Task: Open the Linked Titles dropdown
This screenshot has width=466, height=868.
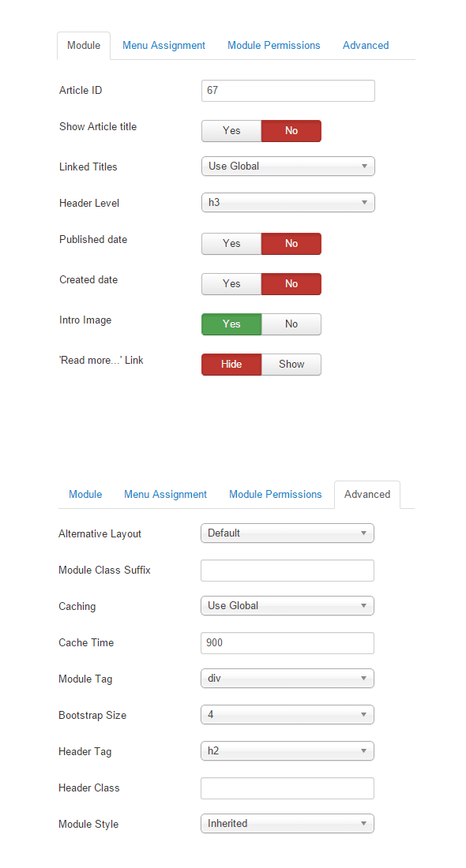Action: tap(288, 166)
